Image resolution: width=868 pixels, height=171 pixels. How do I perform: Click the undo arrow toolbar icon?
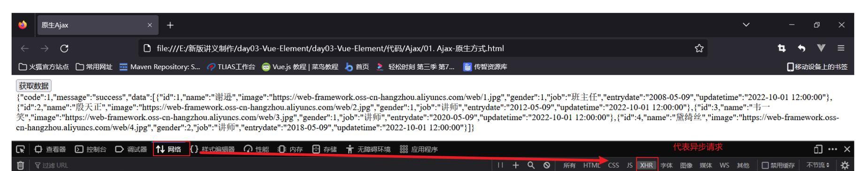(801, 48)
